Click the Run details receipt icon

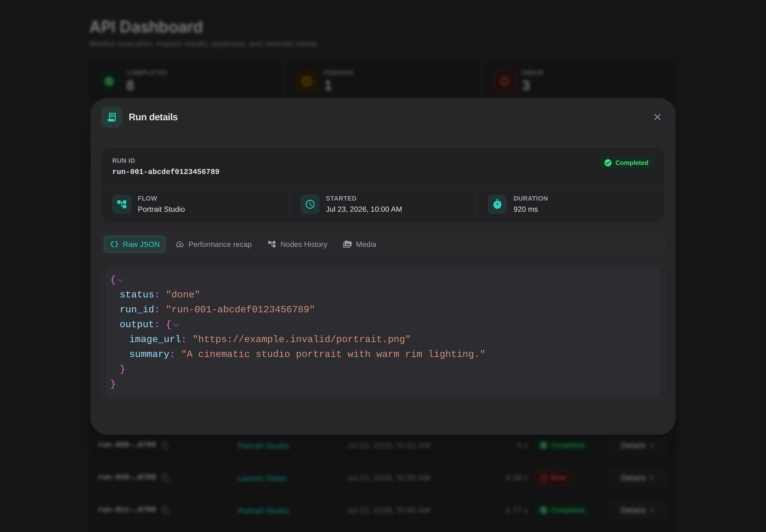112,117
